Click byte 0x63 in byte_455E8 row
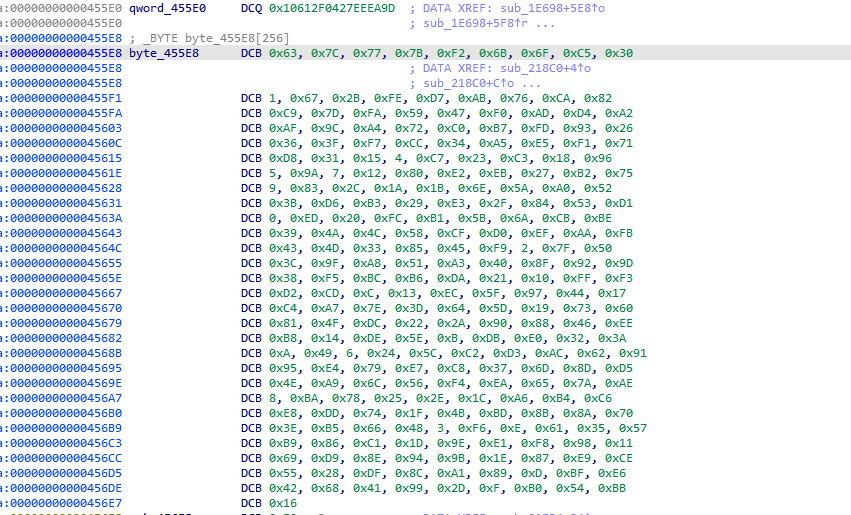Viewport: 851px width, 515px height. (283, 53)
